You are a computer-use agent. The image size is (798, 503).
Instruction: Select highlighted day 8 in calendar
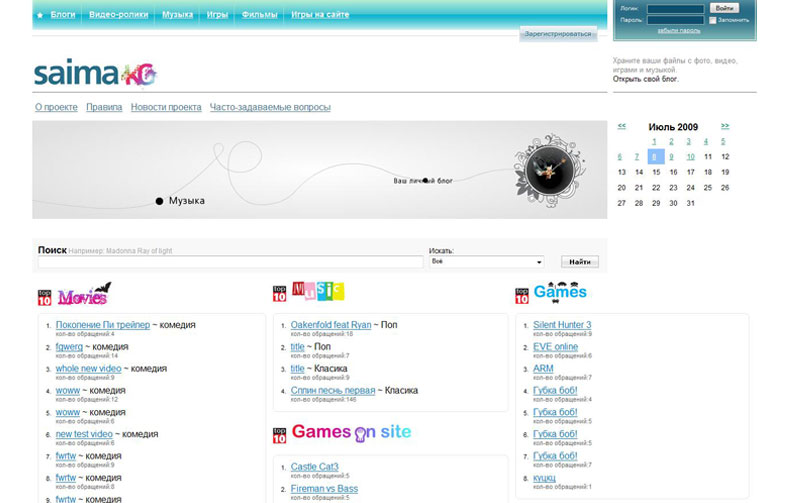(656, 157)
